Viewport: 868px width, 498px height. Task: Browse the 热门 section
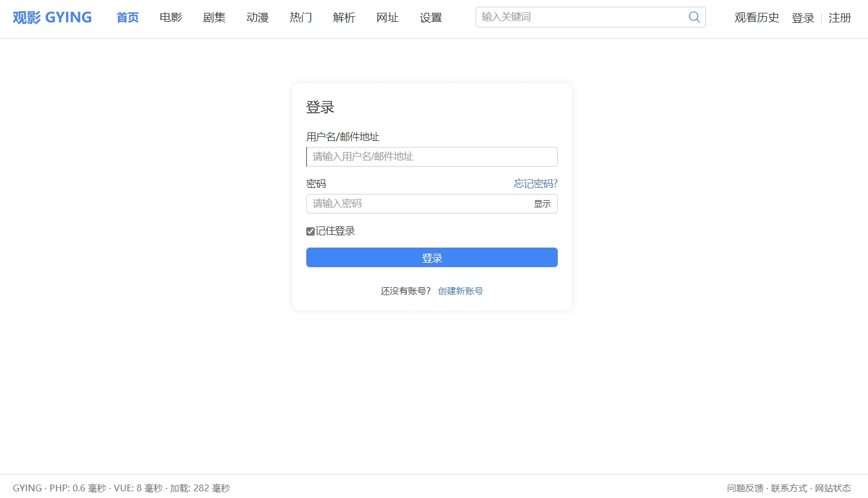(301, 17)
